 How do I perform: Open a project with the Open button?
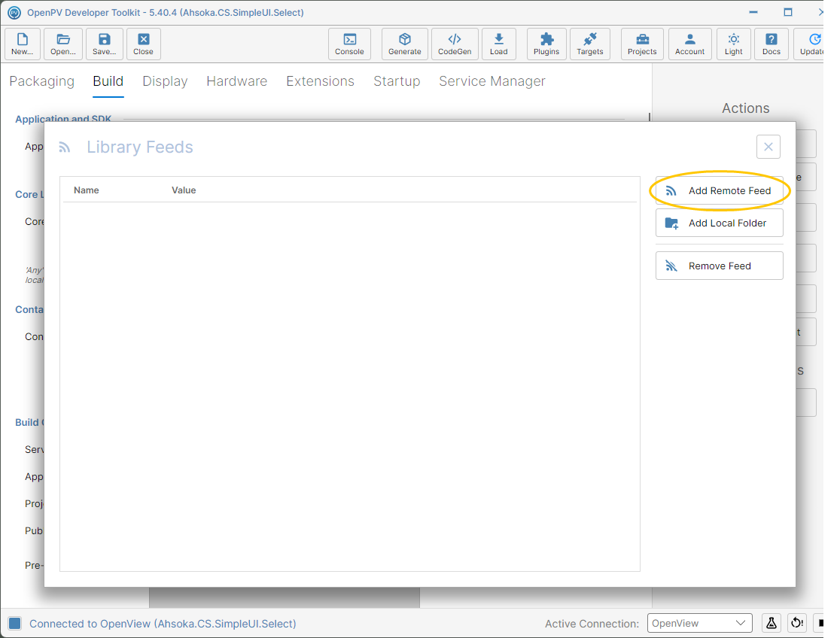click(x=63, y=44)
